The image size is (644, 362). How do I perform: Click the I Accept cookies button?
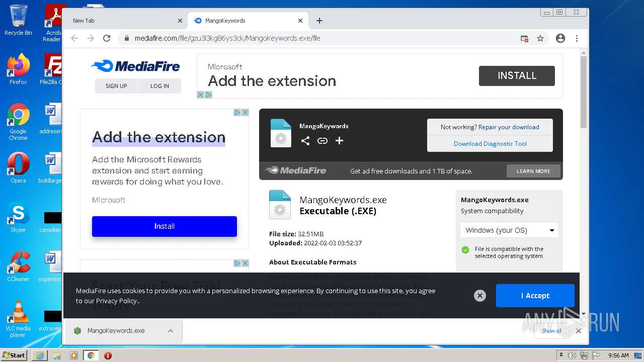tap(535, 296)
